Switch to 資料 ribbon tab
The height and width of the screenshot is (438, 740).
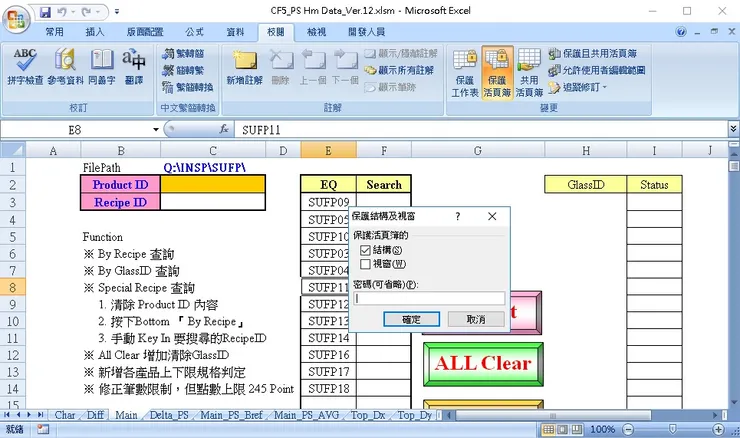(235, 32)
